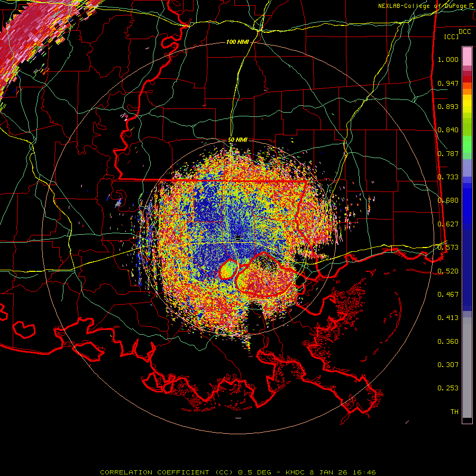The width and height of the screenshot is (476, 476).
Task: Click the 1.000 scale value
Action: [448, 59]
